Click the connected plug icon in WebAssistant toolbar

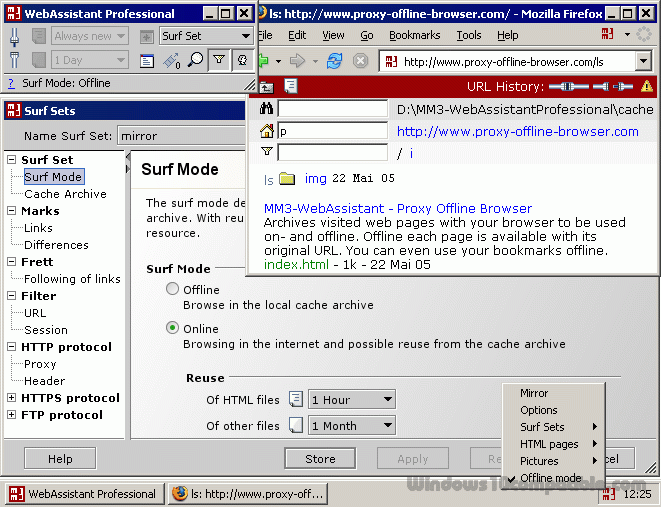(14, 36)
